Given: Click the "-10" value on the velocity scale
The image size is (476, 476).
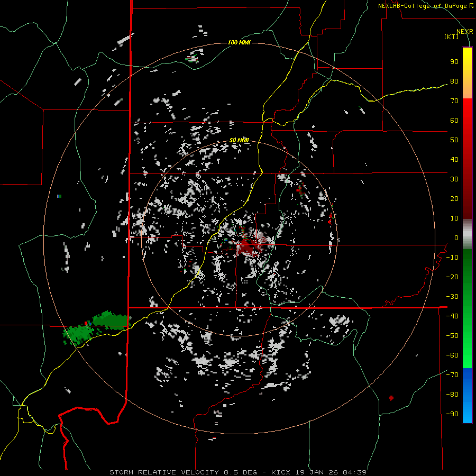Looking at the screenshot, I should click(452, 258).
